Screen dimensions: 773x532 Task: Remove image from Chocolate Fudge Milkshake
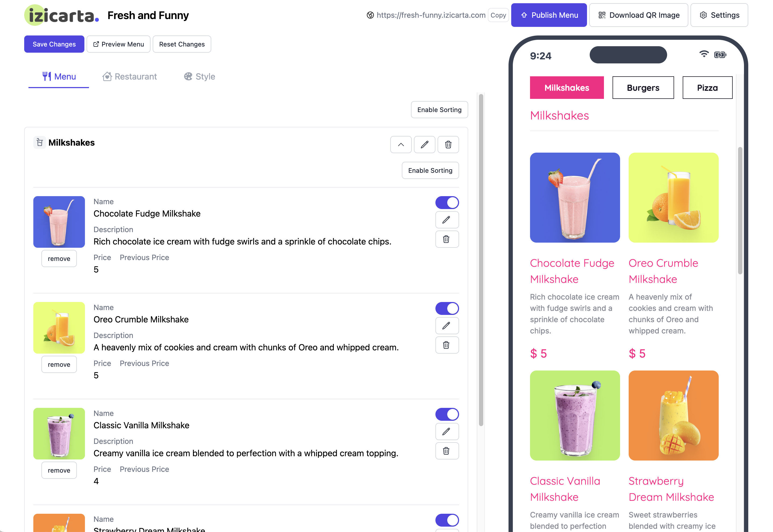click(59, 259)
